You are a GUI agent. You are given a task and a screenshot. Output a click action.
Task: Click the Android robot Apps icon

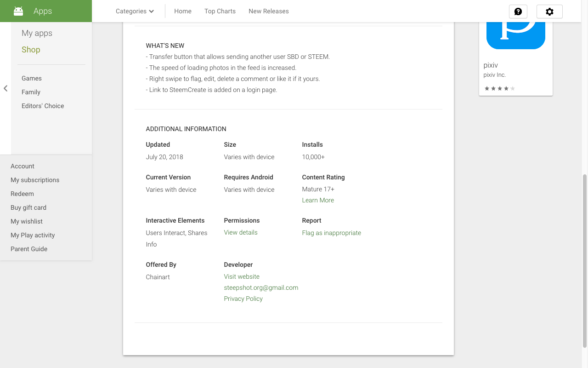(18, 11)
